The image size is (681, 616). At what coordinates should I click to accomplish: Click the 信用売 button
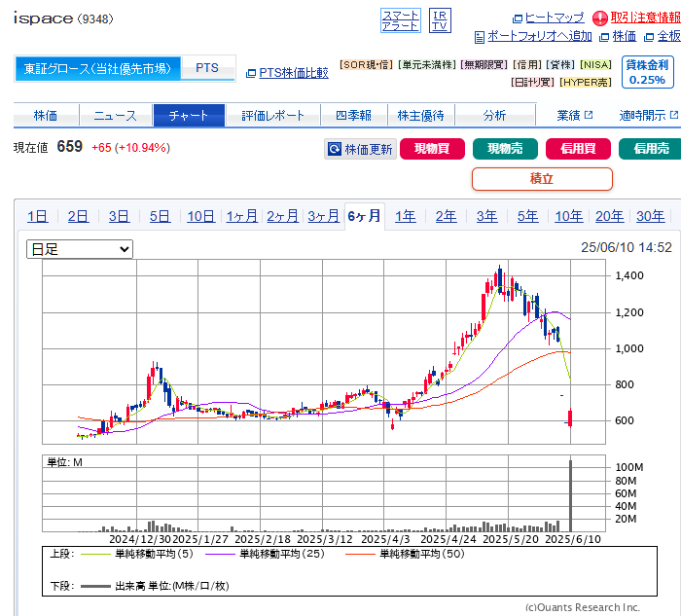650,149
